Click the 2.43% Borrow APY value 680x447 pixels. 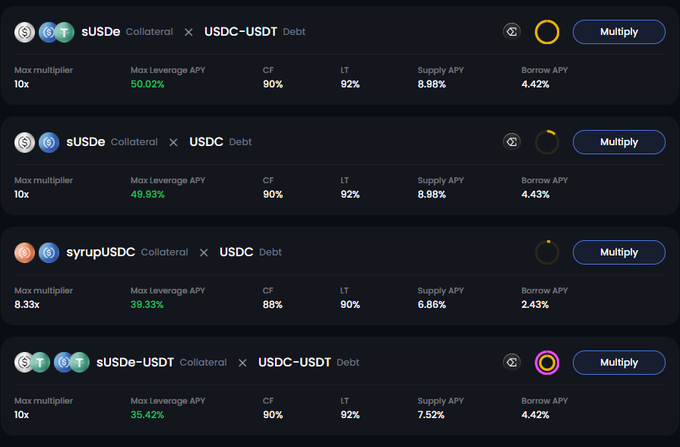pyautogui.click(x=535, y=304)
